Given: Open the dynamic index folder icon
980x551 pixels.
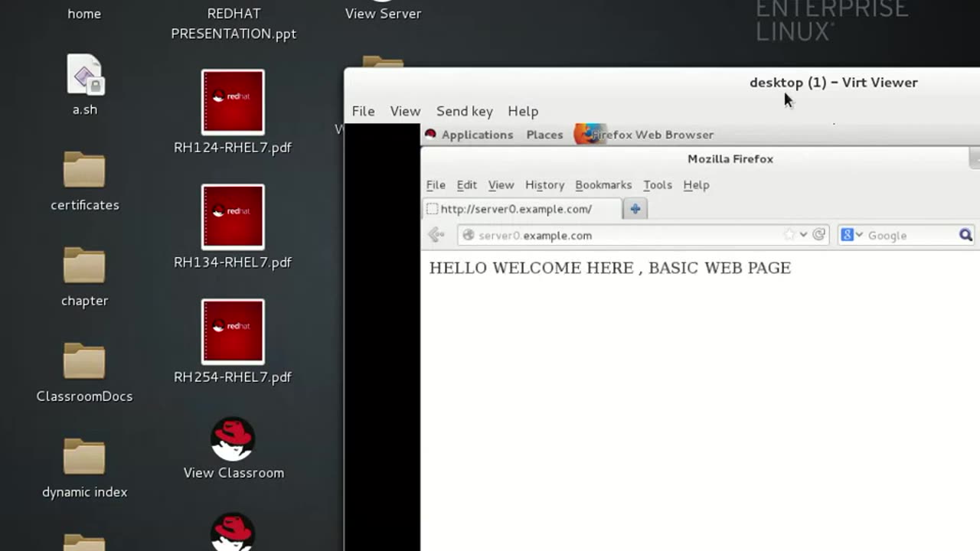Looking at the screenshot, I should click(84, 456).
